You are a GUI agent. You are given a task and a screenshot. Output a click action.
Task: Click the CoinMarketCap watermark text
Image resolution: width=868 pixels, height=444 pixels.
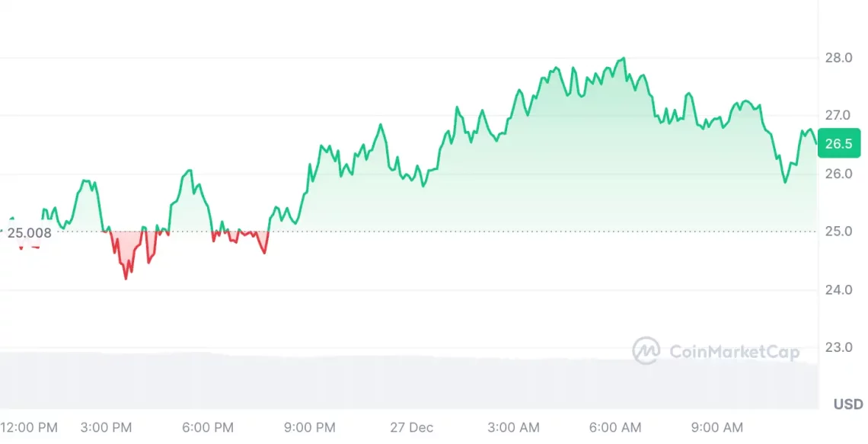click(734, 352)
